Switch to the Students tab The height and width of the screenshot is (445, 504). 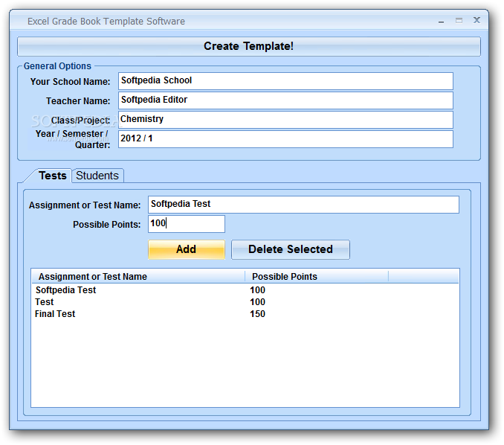(97, 176)
